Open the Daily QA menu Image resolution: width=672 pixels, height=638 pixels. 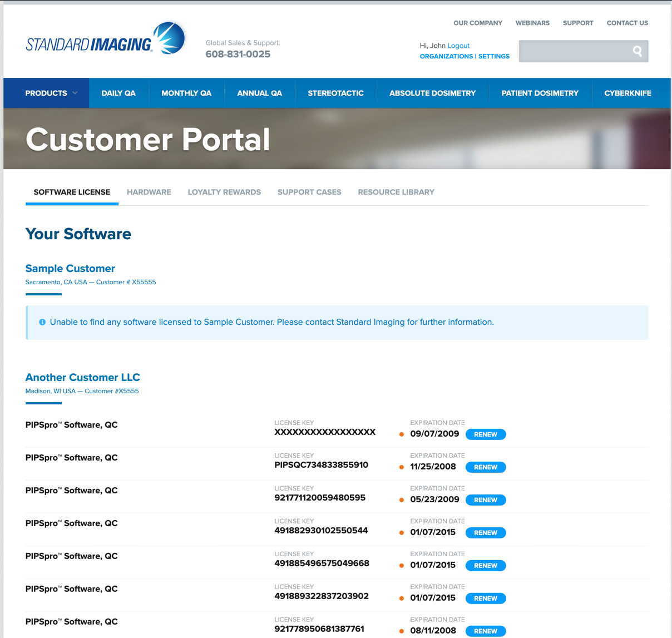(x=118, y=93)
